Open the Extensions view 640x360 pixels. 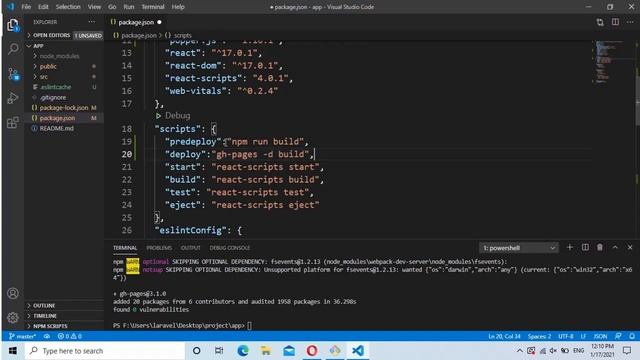point(13,122)
